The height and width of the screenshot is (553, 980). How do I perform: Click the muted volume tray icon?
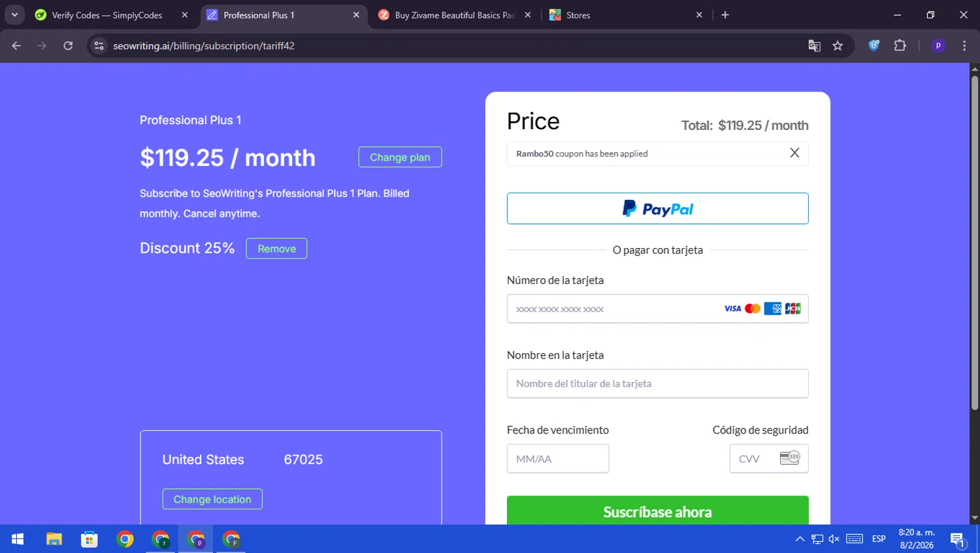pyautogui.click(x=834, y=539)
